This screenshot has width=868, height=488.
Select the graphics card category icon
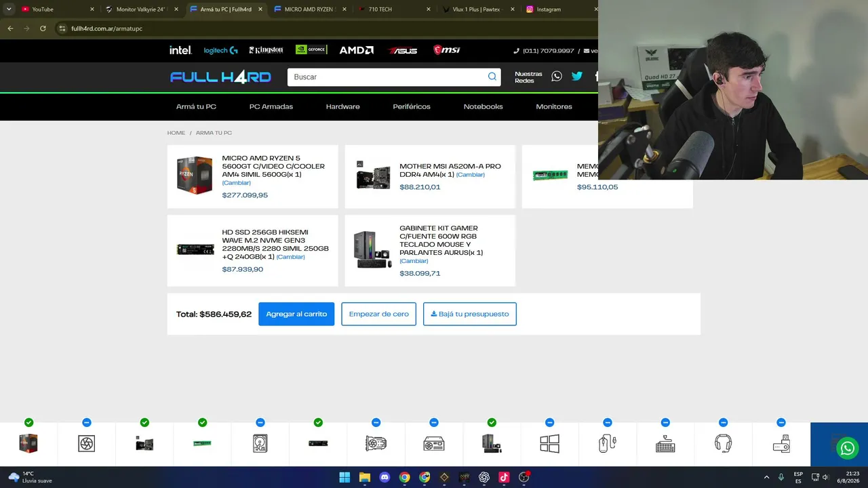pyautogui.click(x=376, y=443)
